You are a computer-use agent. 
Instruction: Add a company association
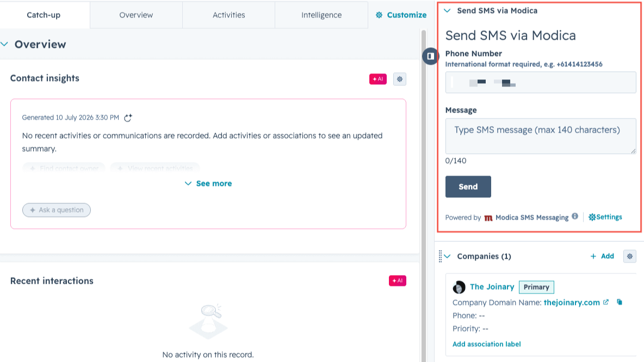[602, 256]
